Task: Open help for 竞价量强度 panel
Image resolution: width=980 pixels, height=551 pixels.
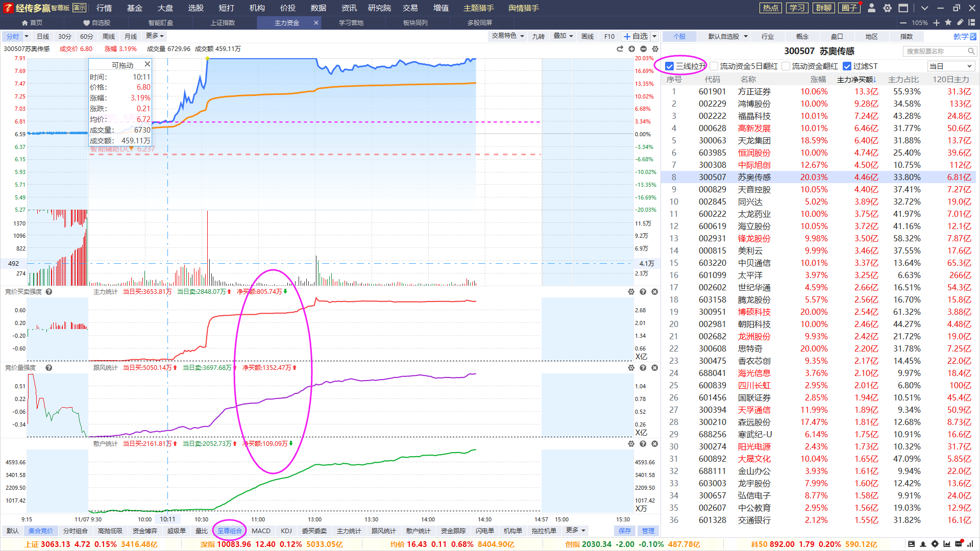Action: 49,368
